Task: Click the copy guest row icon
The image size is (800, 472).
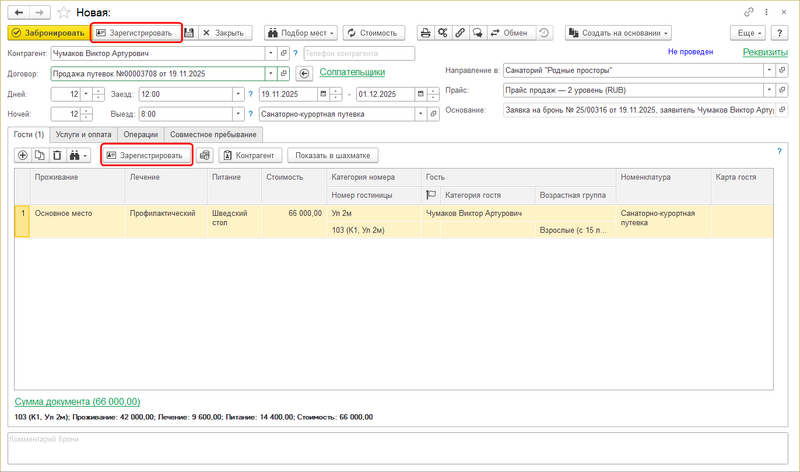Action: pyautogui.click(x=40, y=156)
